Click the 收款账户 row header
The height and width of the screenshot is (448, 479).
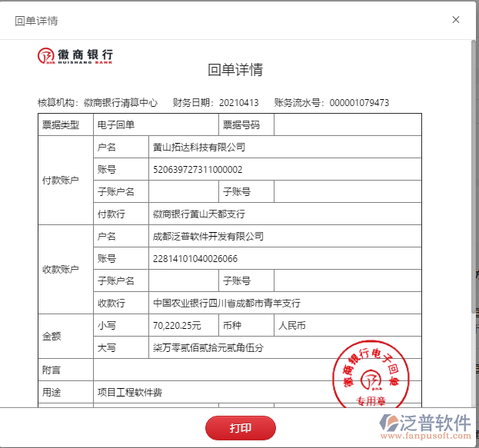coord(65,270)
